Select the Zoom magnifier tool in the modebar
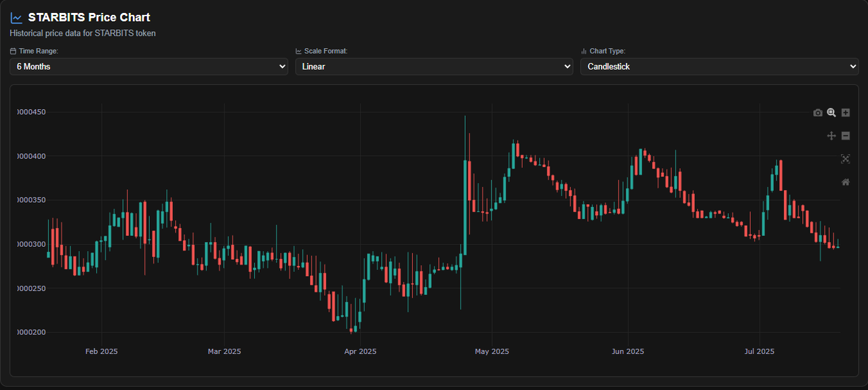The width and height of the screenshot is (868, 390). (x=831, y=113)
